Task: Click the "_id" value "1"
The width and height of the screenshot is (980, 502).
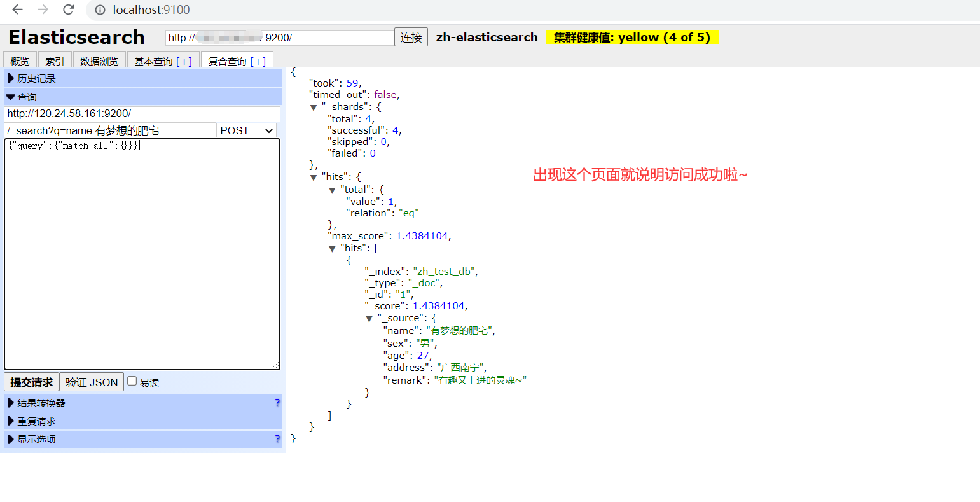Action: (x=403, y=295)
